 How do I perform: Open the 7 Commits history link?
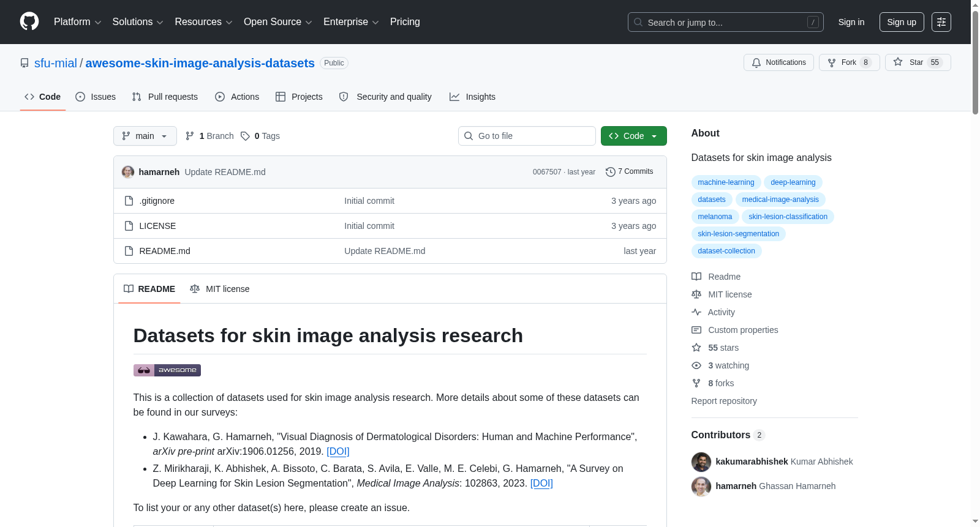630,171
